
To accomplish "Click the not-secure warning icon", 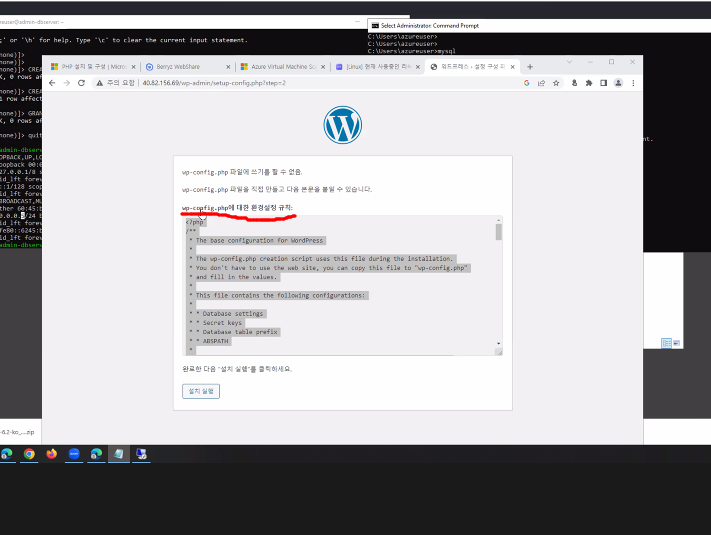I will [x=99, y=83].
